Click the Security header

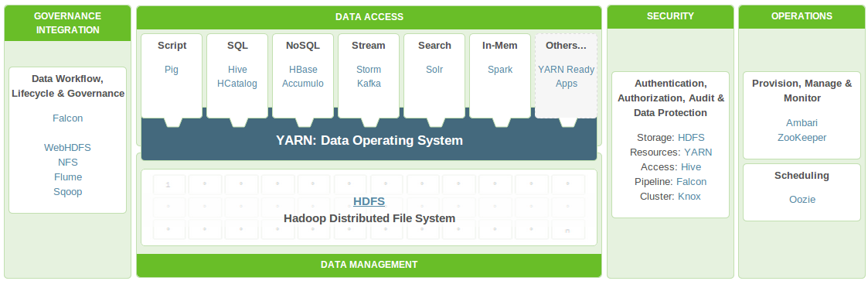pyautogui.click(x=670, y=16)
